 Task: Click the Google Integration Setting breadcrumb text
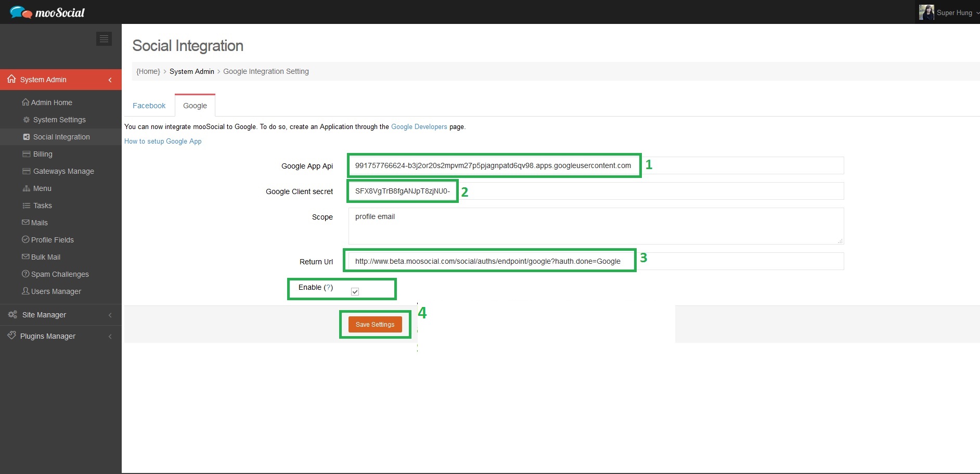(x=266, y=71)
